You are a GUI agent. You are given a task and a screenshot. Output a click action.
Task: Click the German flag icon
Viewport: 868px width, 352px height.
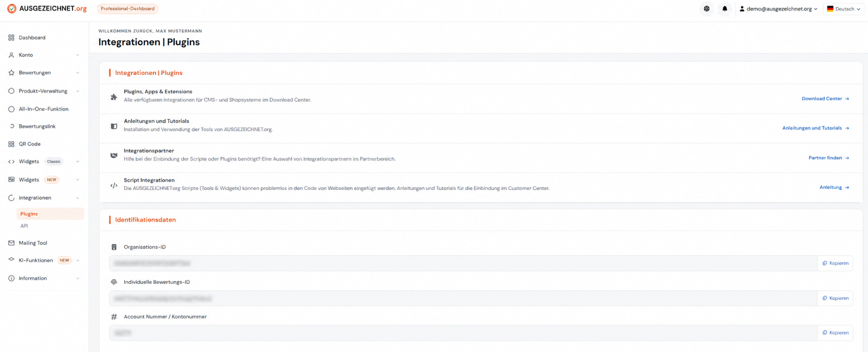(830, 9)
